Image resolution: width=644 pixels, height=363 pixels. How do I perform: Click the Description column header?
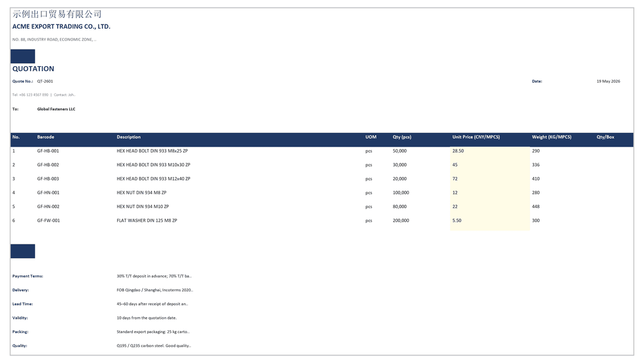click(x=129, y=137)
